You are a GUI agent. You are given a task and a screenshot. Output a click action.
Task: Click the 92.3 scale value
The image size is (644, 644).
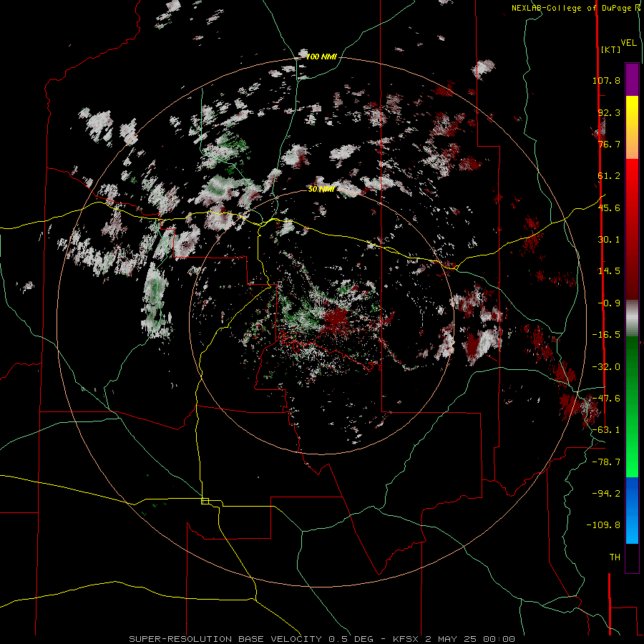coord(609,112)
